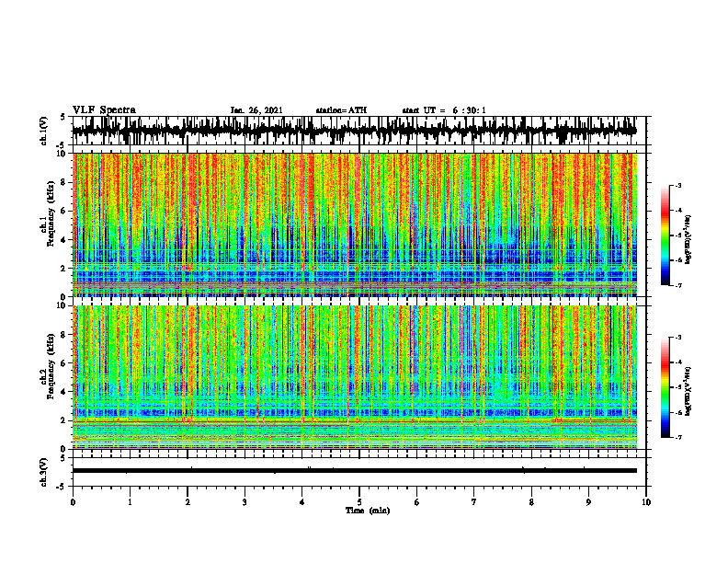Click the "3" tick on the time axis

245,502
